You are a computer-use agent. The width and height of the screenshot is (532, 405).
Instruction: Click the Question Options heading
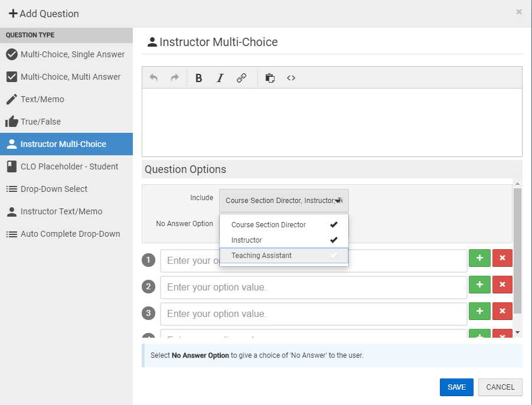click(x=185, y=169)
